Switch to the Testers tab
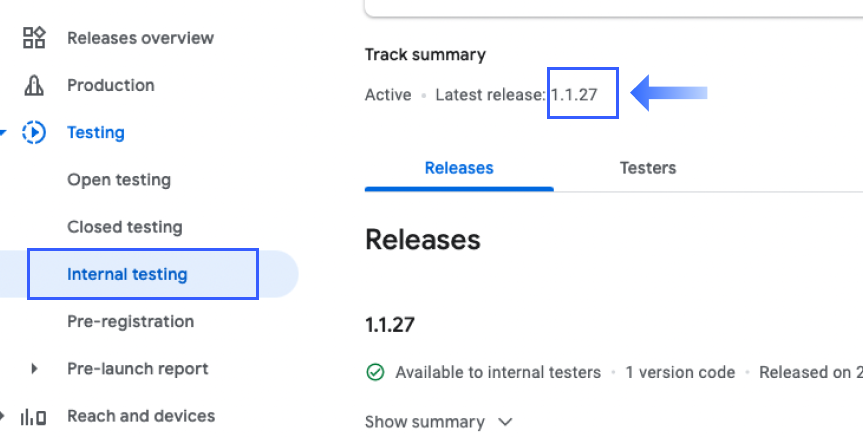 click(647, 168)
